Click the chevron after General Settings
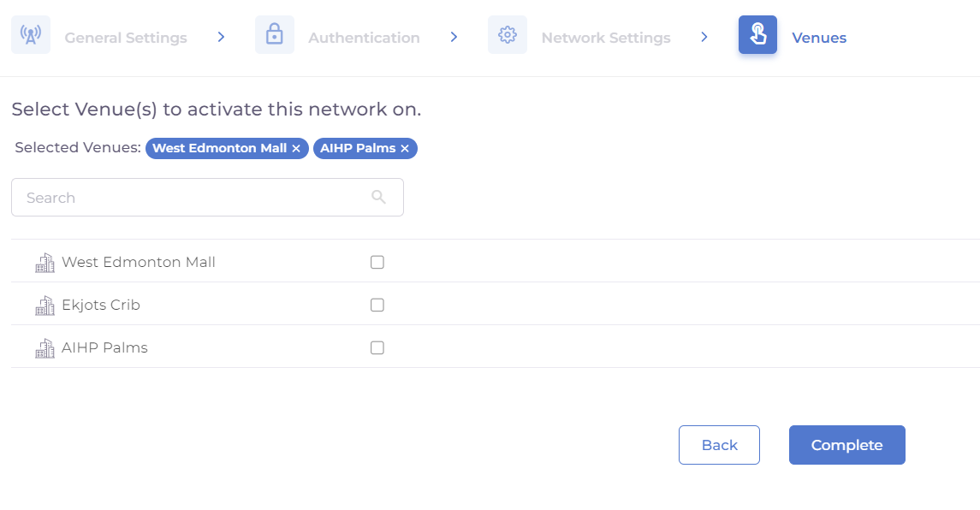Image resolution: width=980 pixels, height=510 pixels. click(x=221, y=37)
